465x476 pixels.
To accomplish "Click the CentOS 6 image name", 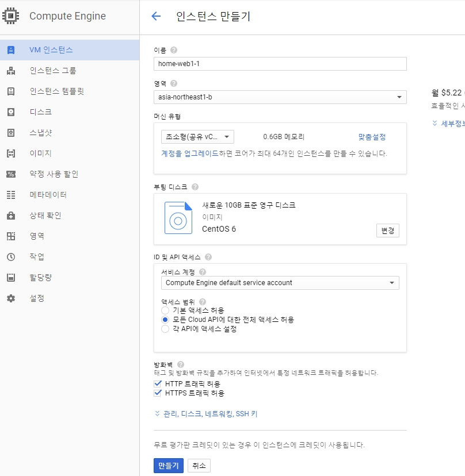I will [x=219, y=229].
